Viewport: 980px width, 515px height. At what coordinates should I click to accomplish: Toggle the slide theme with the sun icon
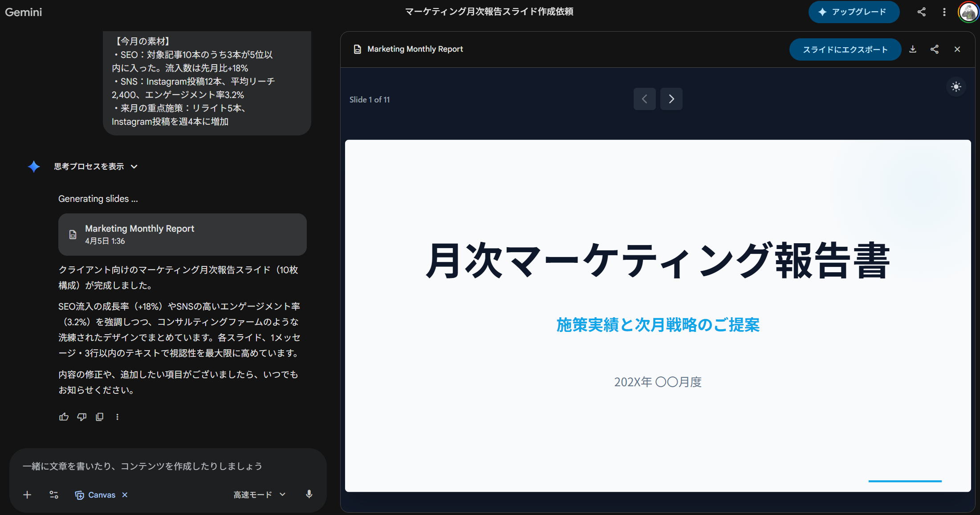pyautogui.click(x=956, y=87)
